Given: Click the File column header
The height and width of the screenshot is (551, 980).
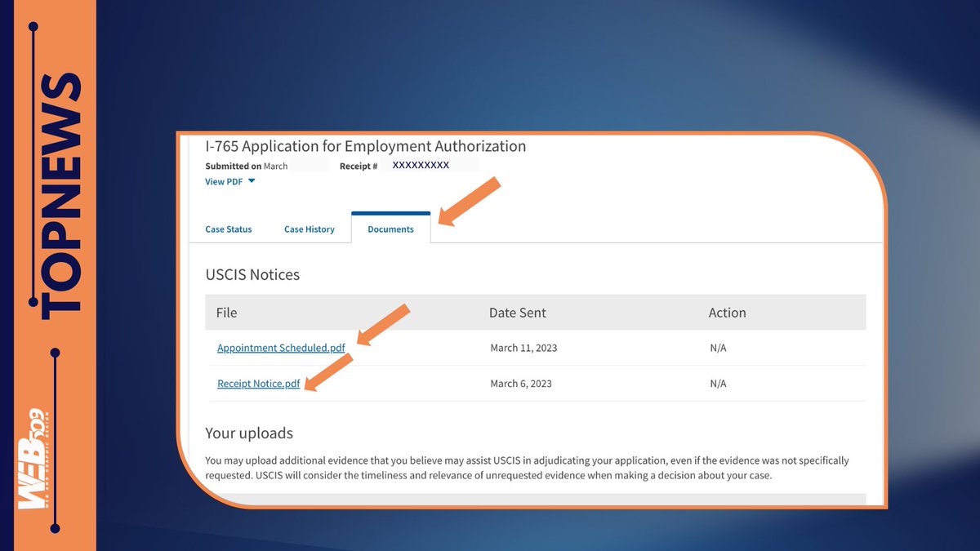Looking at the screenshot, I should (226, 313).
